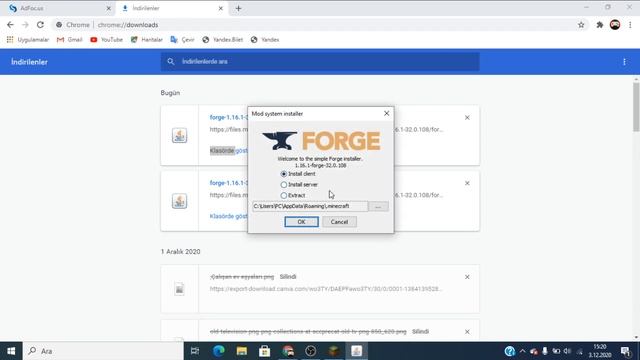Click the page vertical scrollbar thumb
Viewport: 640px width, 360px height.
click(x=636, y=107)
